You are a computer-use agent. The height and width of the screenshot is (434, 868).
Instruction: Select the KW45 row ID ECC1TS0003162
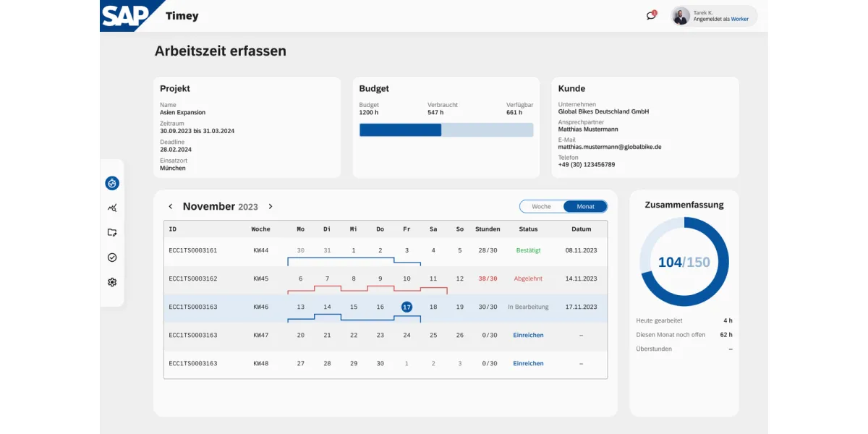pos(193,278)
